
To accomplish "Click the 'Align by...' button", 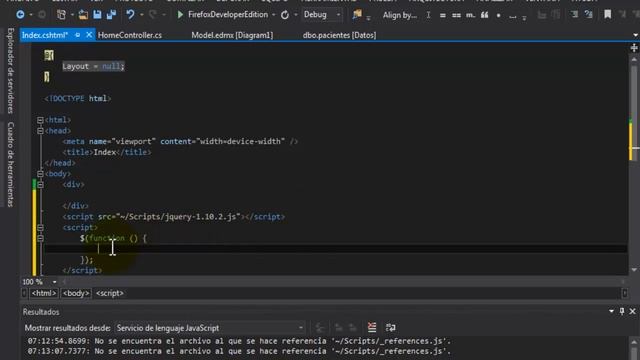I will point(400,16).
